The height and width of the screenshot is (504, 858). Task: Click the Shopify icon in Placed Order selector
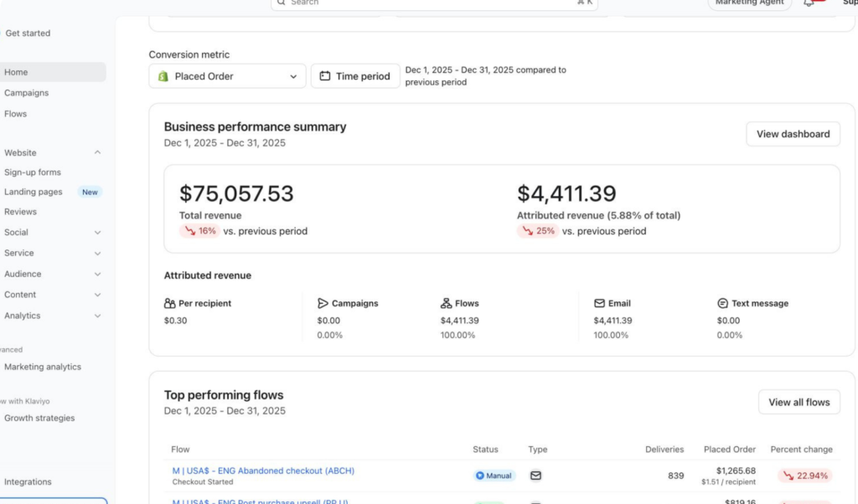click(163, 76)
